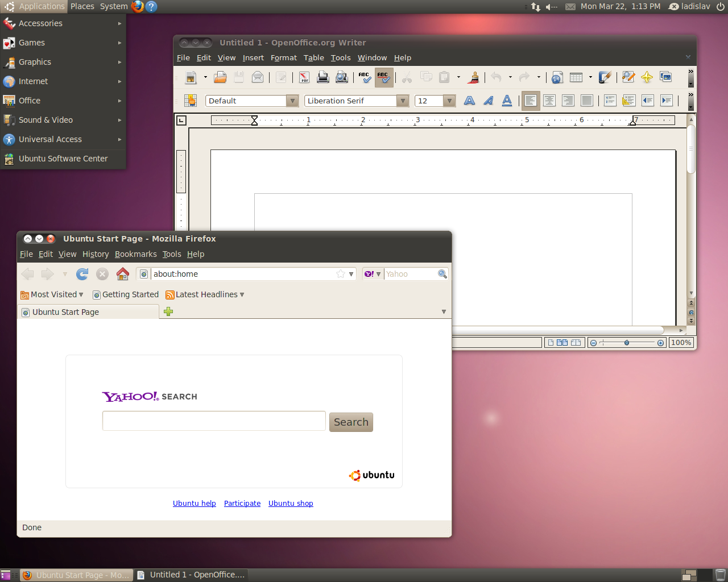
Task: Toggle numbered list in Writer toolbar
Action: [x=610, y=101]
